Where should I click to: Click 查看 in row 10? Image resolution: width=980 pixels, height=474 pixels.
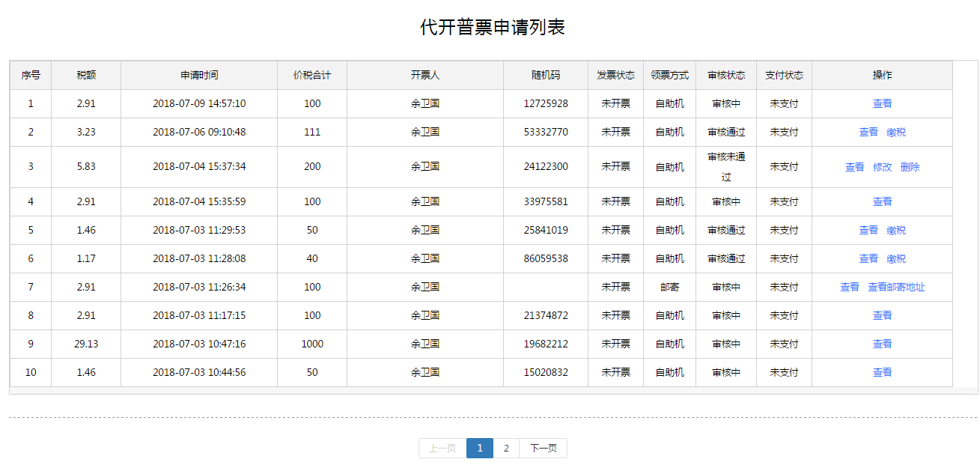coord(882,372)
